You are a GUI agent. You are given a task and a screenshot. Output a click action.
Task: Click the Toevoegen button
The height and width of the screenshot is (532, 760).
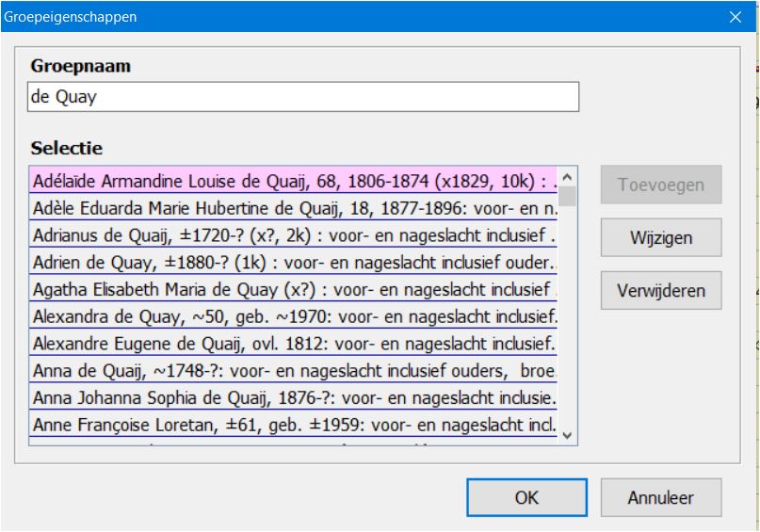click(660, 185)
